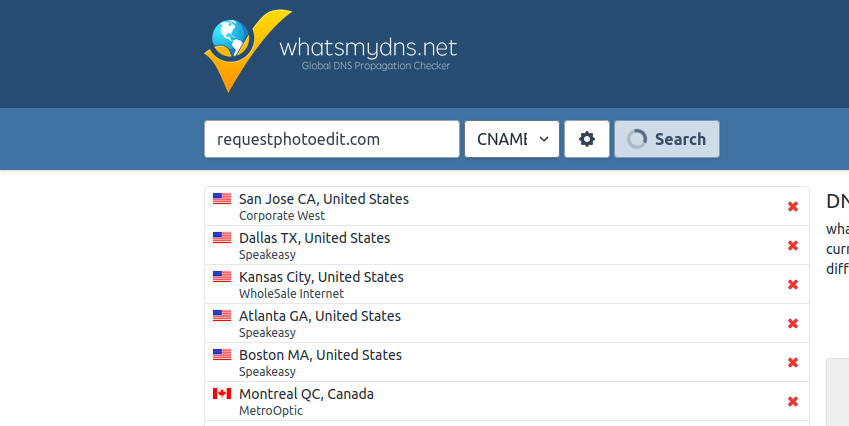Click the red X for San Jose CA
The height and width of the screenshot is (426, 849).
(793, 206)
